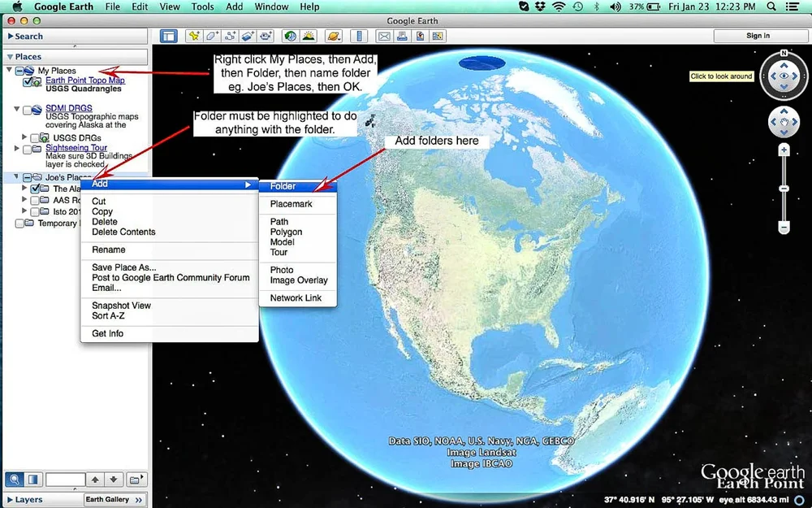Expand the Search panel triangle
The width and height of the screenshot is (812, 508).
click(11, 37)
